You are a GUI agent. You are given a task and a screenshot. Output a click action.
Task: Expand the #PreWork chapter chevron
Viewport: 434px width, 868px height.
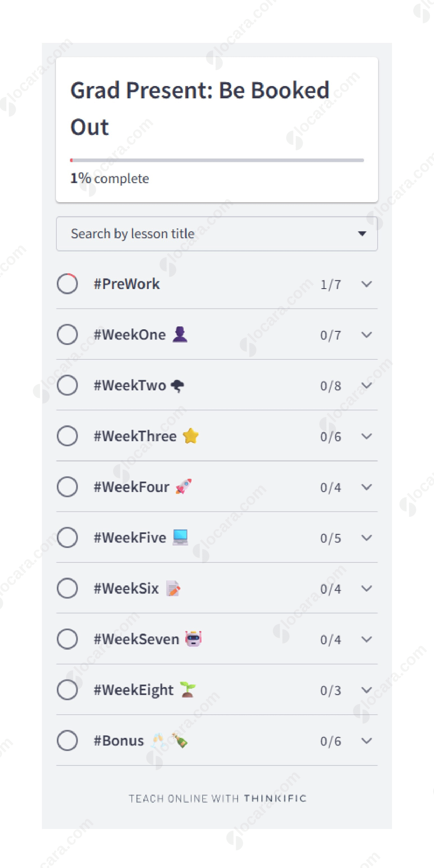pyautogui.click(x=367, y=284)
